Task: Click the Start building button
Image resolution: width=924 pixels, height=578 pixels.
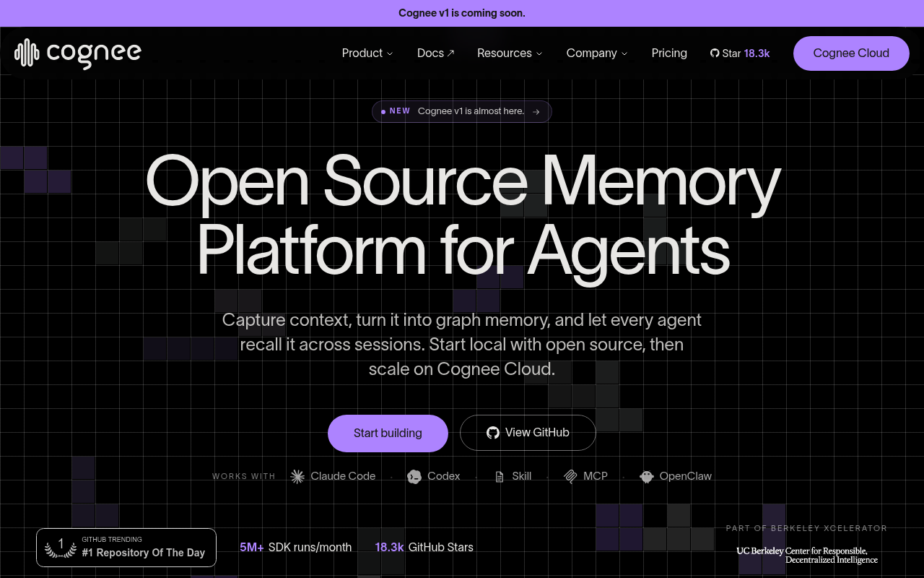Action: (388, 433)
